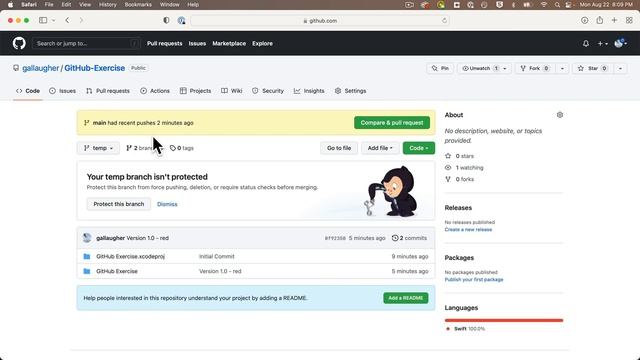Screen dimensions: 640x360
Task: Click the repository settings gear in About
Action: coord(560,115)
